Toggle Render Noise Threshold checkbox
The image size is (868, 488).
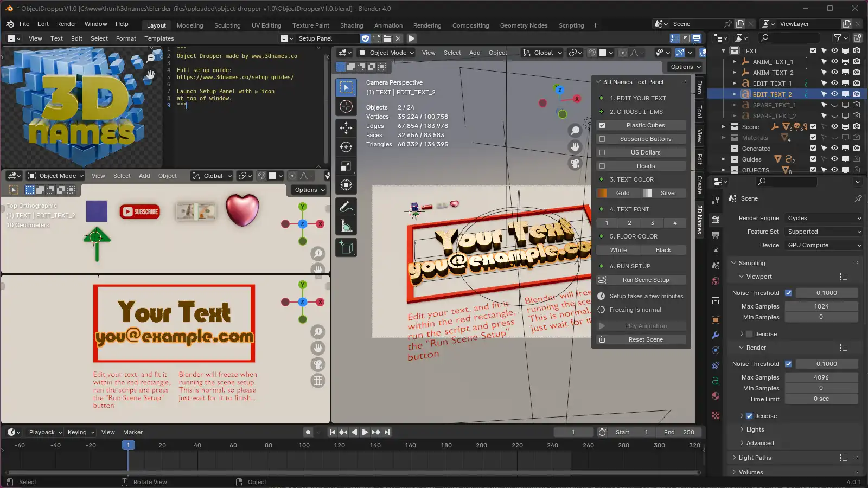point(788,364)
